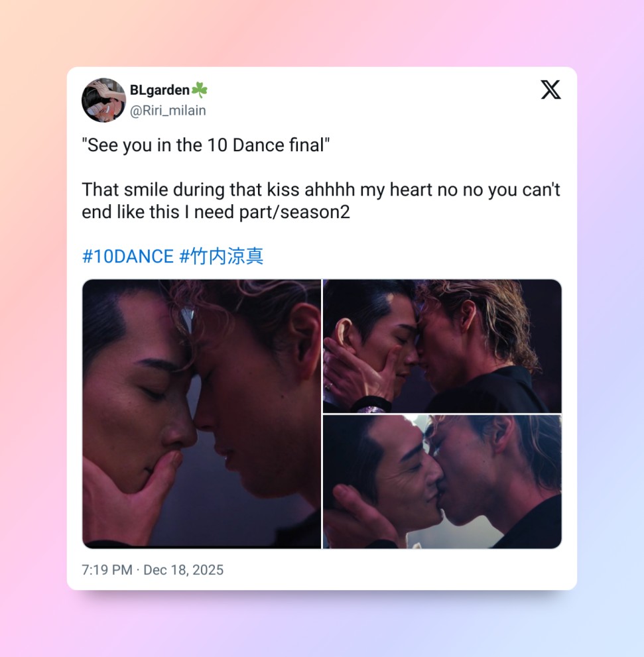View the large left forehead-touch photo
This screenshot has width=644, height=657.
[x=202, y=414]
